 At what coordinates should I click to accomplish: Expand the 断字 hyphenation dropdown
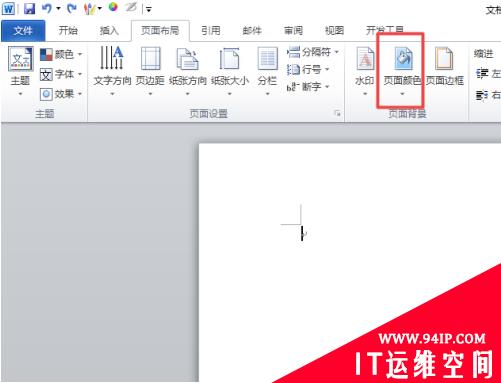[x=308, y=87]
